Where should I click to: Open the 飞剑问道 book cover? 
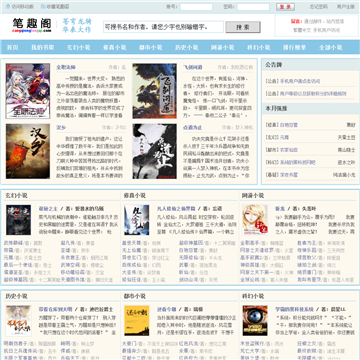click(154, 91)
